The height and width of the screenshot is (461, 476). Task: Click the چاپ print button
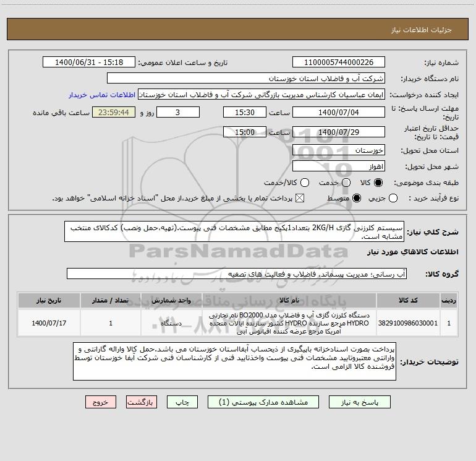pyautogui.click(x=182, y=402)
